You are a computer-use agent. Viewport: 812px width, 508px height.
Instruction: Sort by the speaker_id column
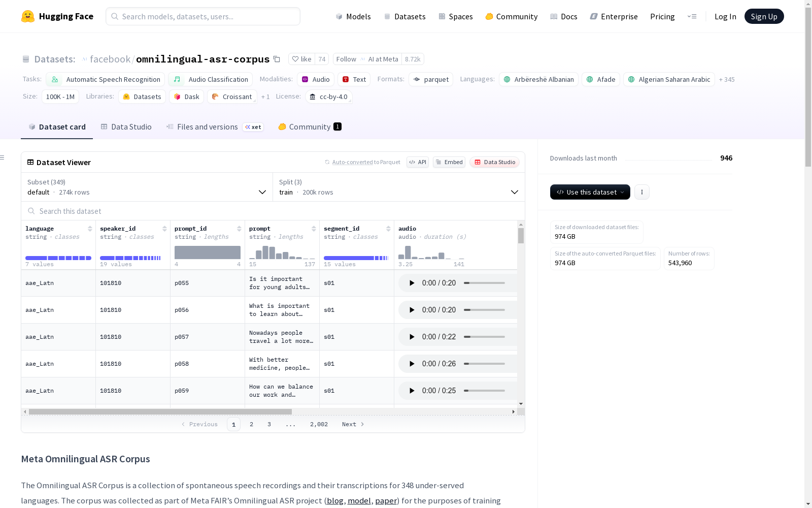coord(164,229)
